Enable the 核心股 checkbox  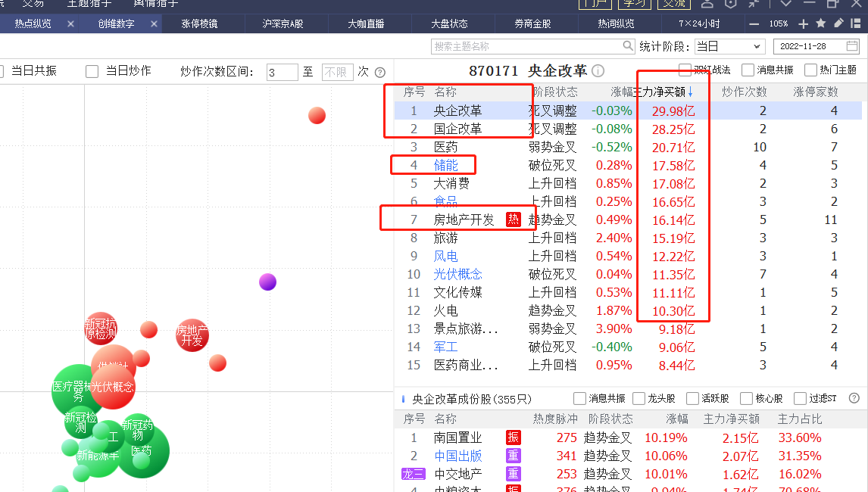[x=746, y=398]
